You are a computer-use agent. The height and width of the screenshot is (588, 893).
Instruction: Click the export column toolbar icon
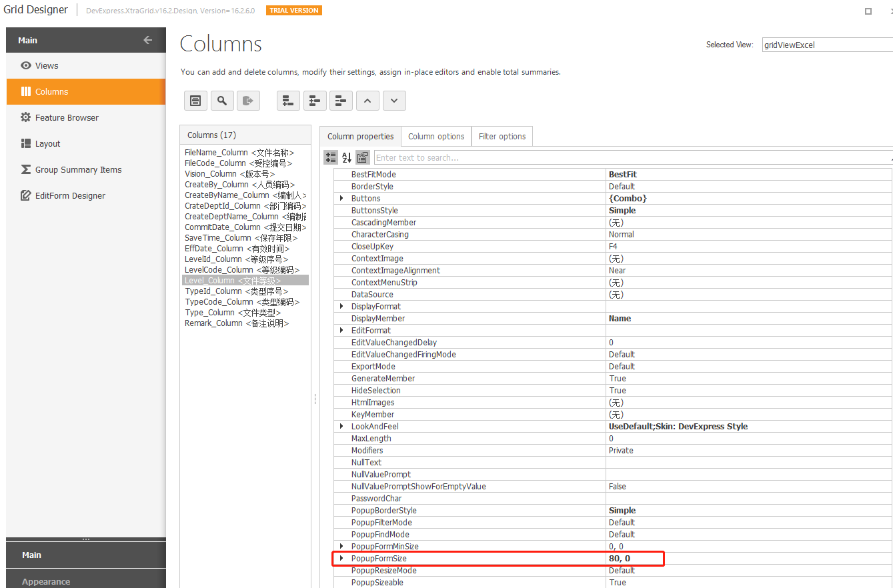pyautogui.click(x=248, y=100)
